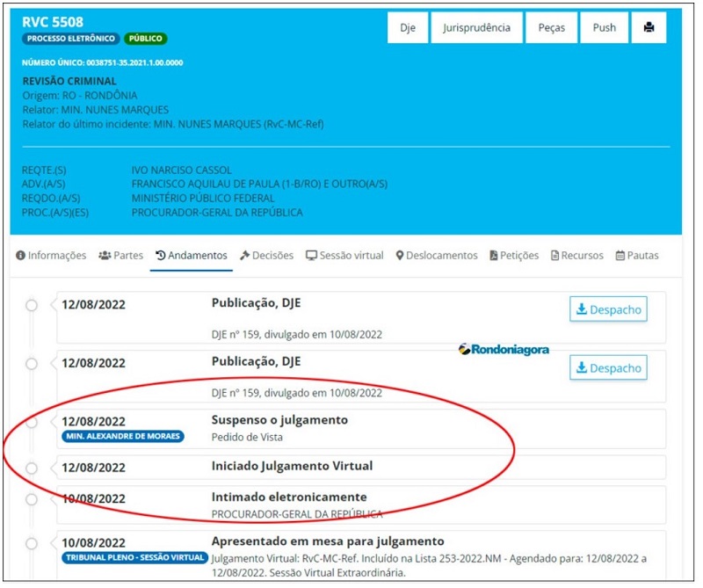This screenshot has height=588, width=703.
Task: Open the Petições tab
Action: tap(513, 256)
